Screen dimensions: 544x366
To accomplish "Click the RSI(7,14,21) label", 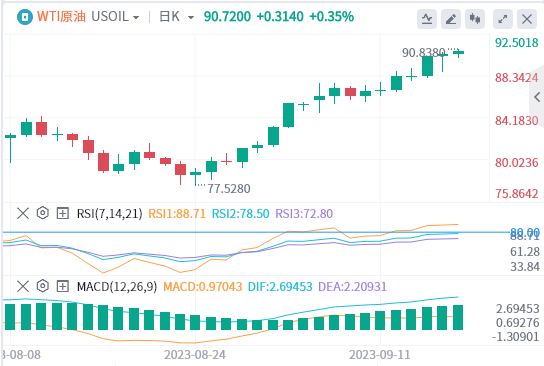I will click(x=110, y=214).
